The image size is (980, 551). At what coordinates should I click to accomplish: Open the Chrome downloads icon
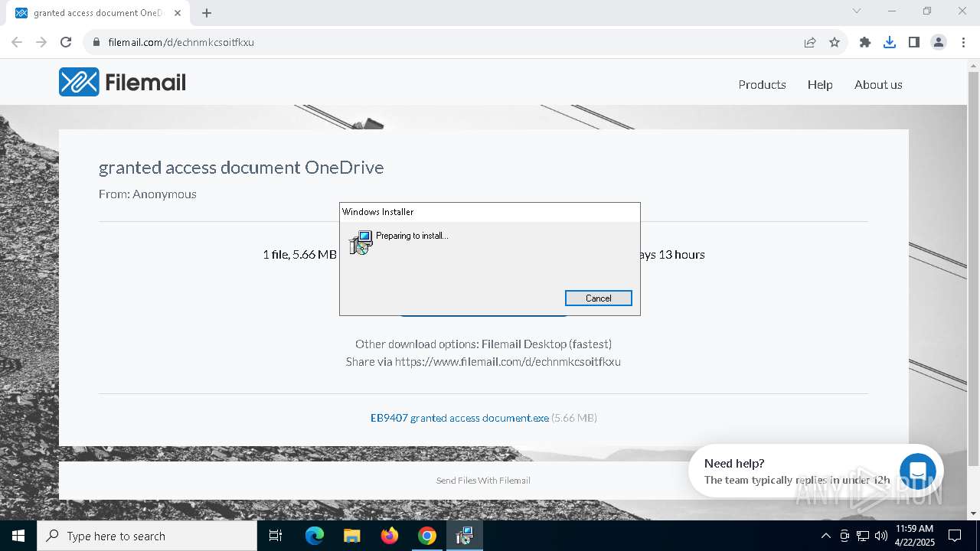coord(890,42)
